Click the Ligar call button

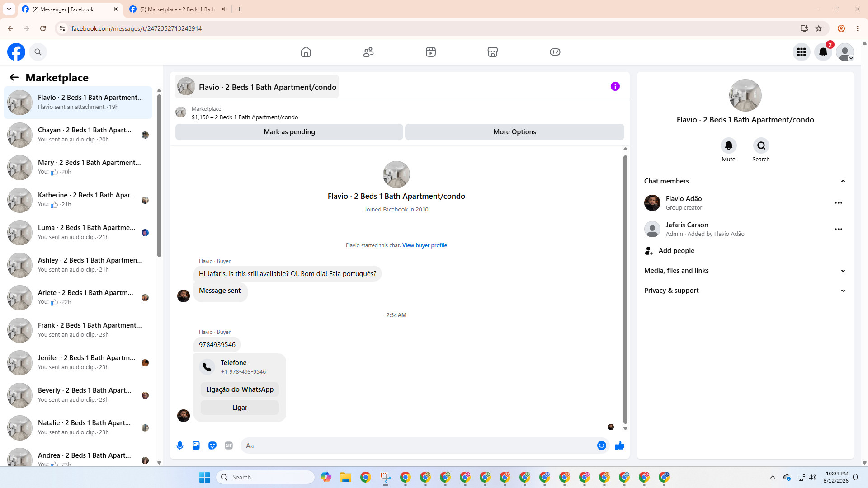(240, 408)
